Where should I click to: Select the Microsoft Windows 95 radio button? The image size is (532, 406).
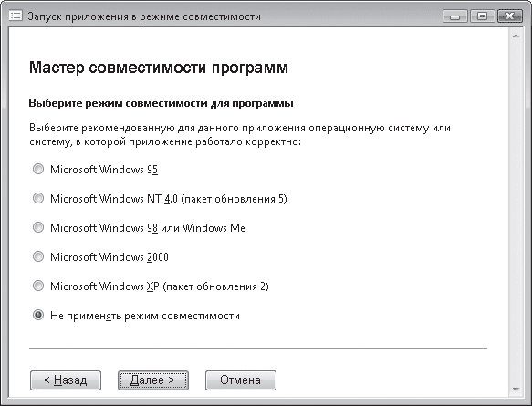[x=38, y=169]
